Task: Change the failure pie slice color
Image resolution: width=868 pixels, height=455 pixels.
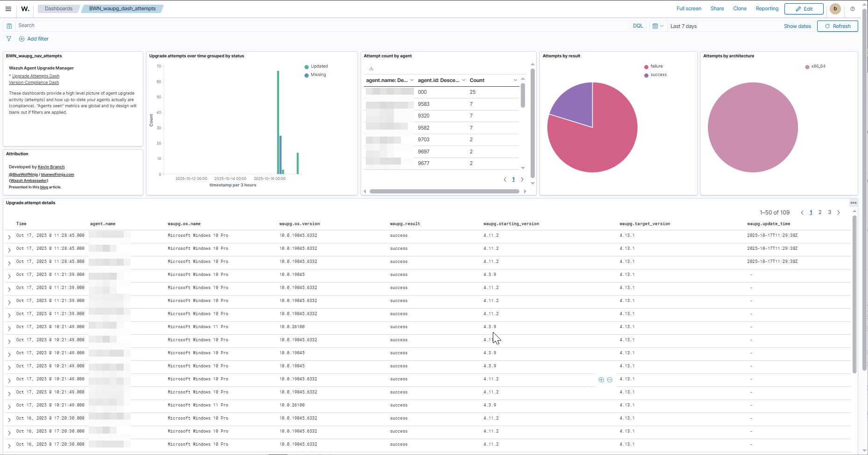Action: point(646,66)
